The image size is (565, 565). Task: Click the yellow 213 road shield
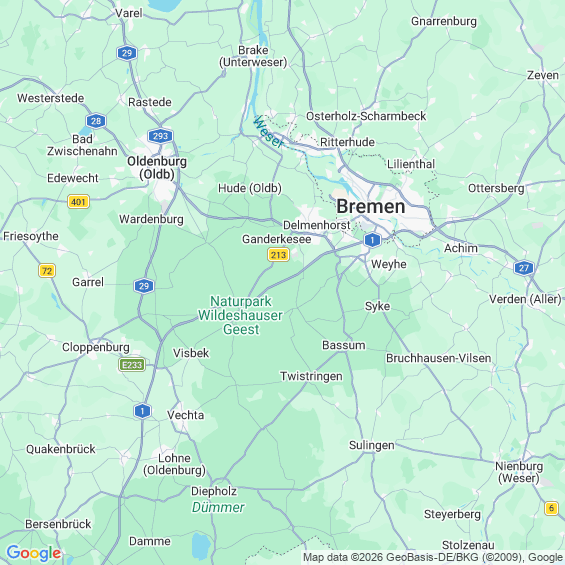tap(279, 255)
